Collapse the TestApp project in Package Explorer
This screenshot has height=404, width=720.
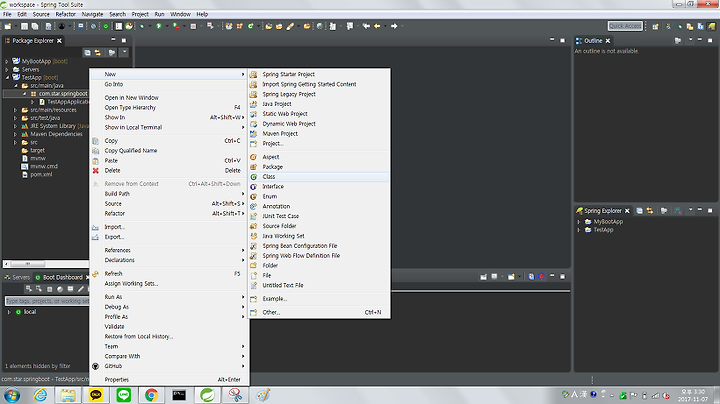7,78
